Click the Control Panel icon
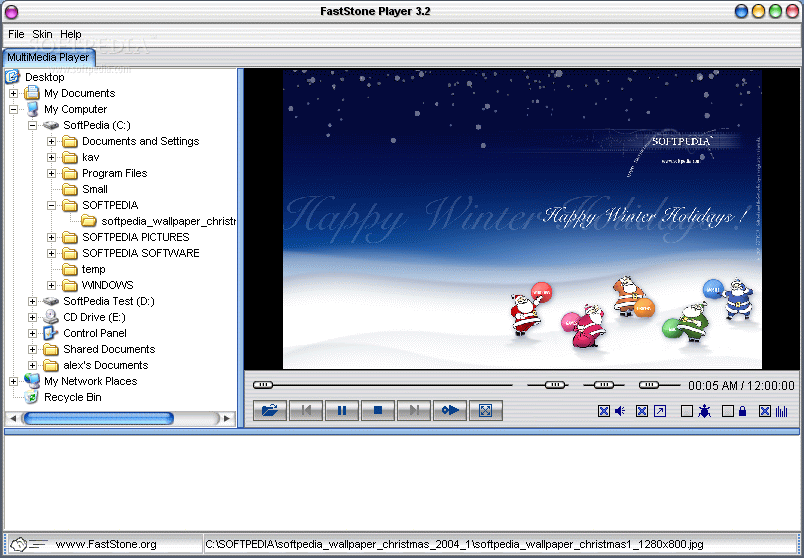804x558 pixels. pos(51,333)
